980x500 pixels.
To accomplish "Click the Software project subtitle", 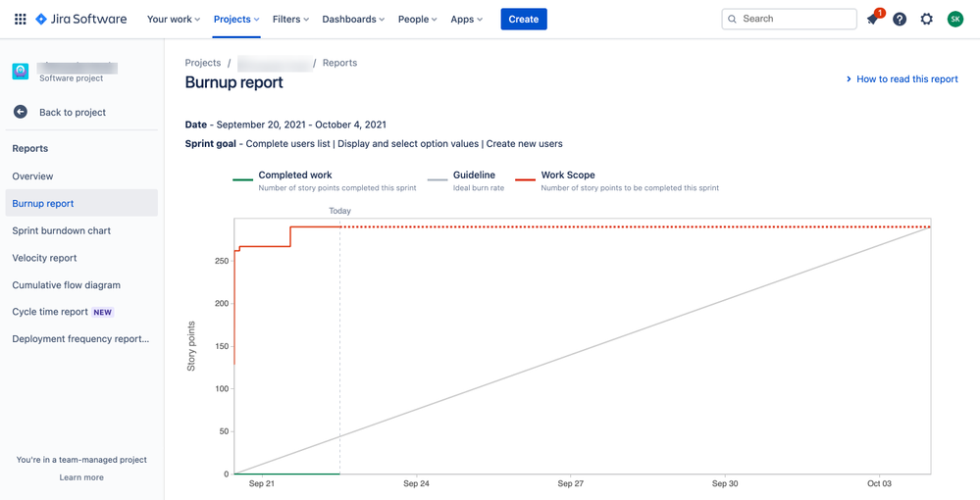I will 72,78.
